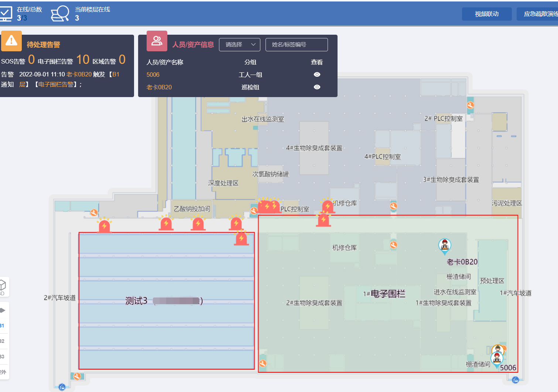Open the 老卡0B20 link in alarm notice
558x392 pixels.
[x=79, y=74]
